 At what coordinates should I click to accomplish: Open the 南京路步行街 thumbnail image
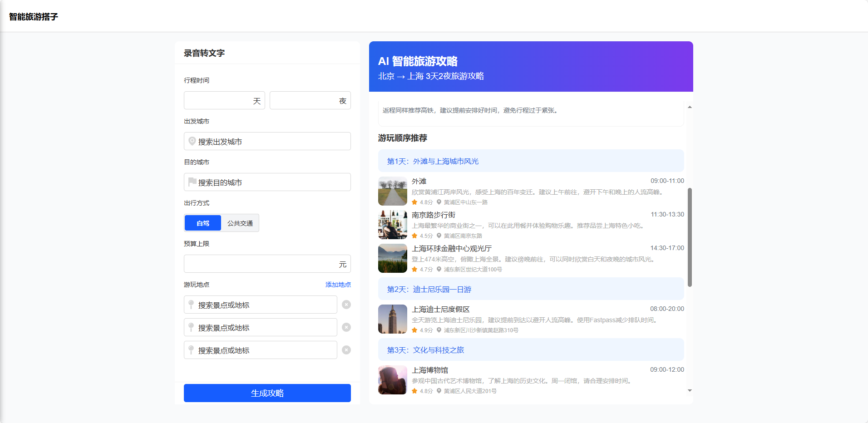(x=393, y=225)
